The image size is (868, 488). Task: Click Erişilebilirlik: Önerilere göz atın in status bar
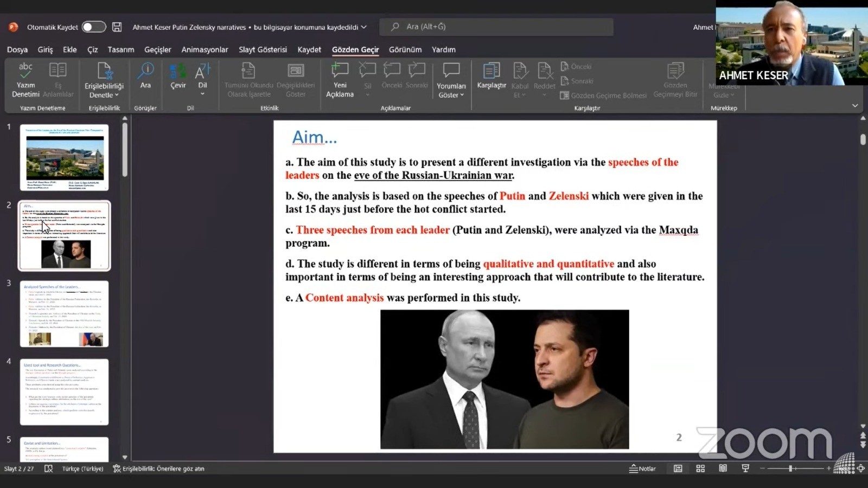click(x=158, y=468)
